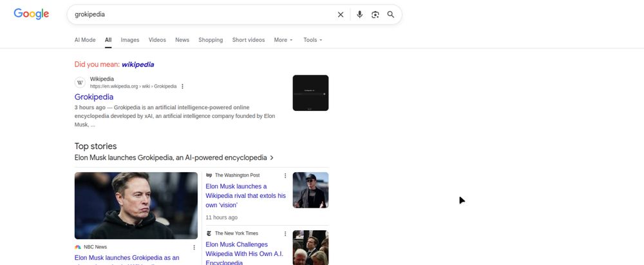The image size is (644, 265).
Task: Switch to the Images tab
Action: (130, 40)
